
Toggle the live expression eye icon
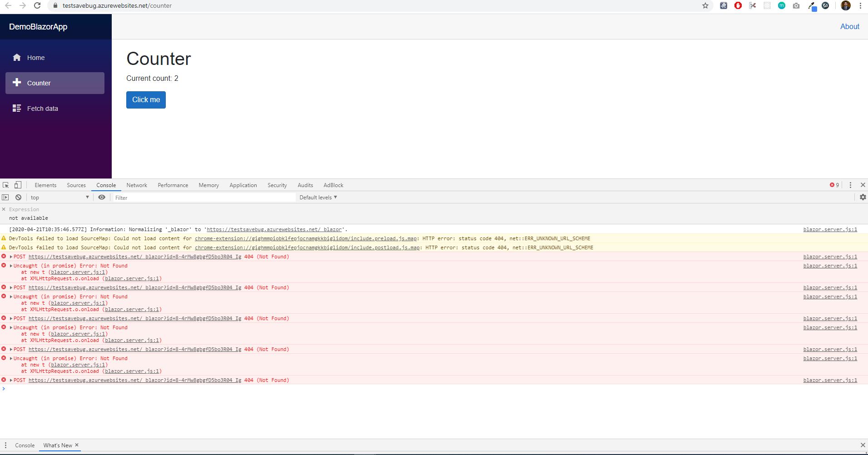(102, 197)
